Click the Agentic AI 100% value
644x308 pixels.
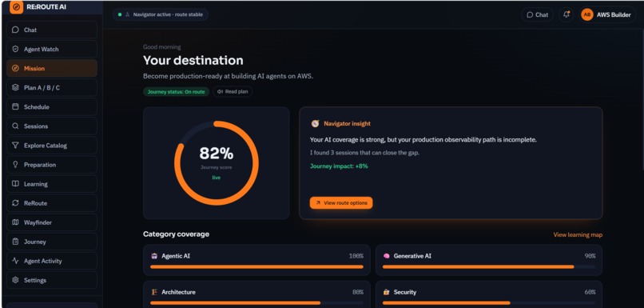[356, 256]
